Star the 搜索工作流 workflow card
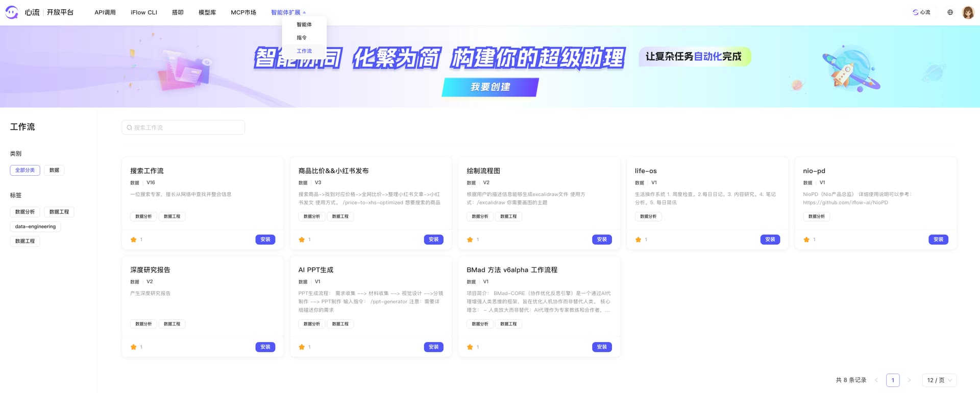The height and width of the screenshot is (393, 980). pyautogui.click(x=134, y=240)
